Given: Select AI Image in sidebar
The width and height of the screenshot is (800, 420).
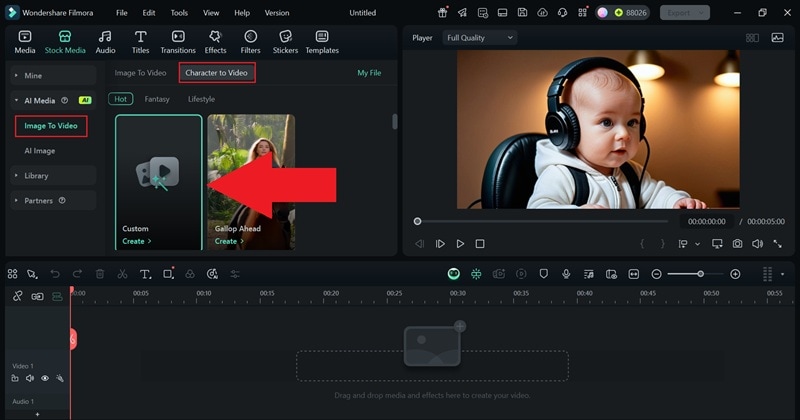Looking at the screenshot, I should click(x=40, y=151).
